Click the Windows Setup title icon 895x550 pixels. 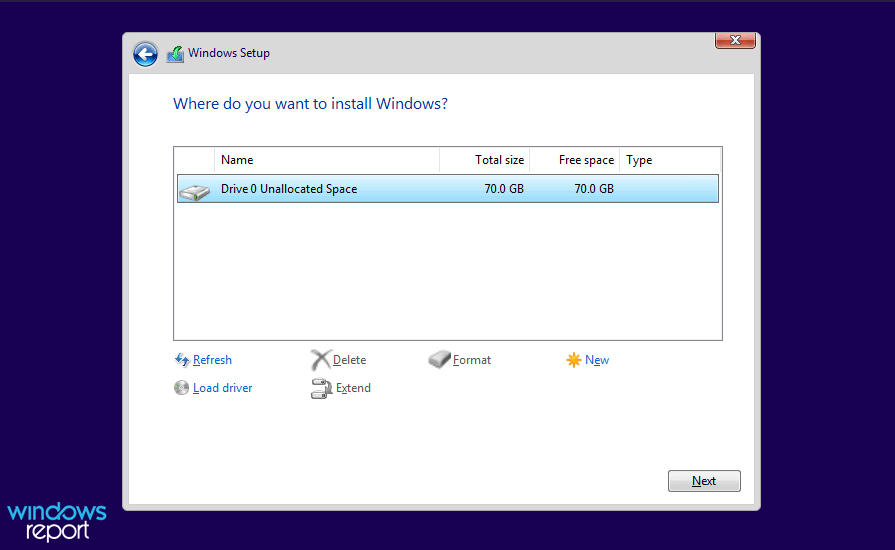coord(175,54)
